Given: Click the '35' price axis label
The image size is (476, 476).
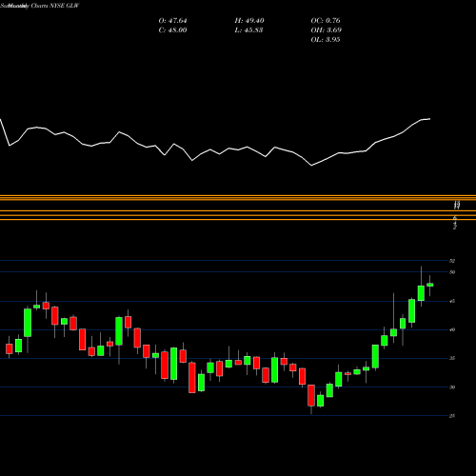Looking at the screenshot, I should [452, 358].
